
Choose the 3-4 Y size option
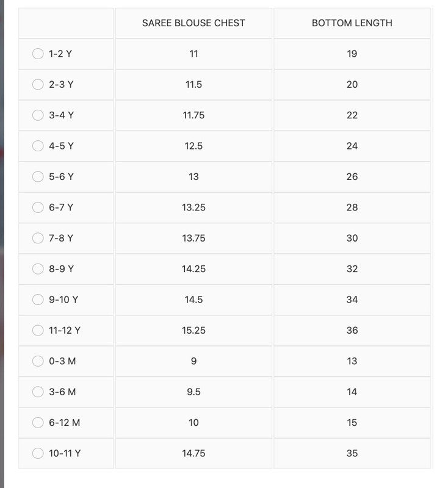click(x=38, y=115)
